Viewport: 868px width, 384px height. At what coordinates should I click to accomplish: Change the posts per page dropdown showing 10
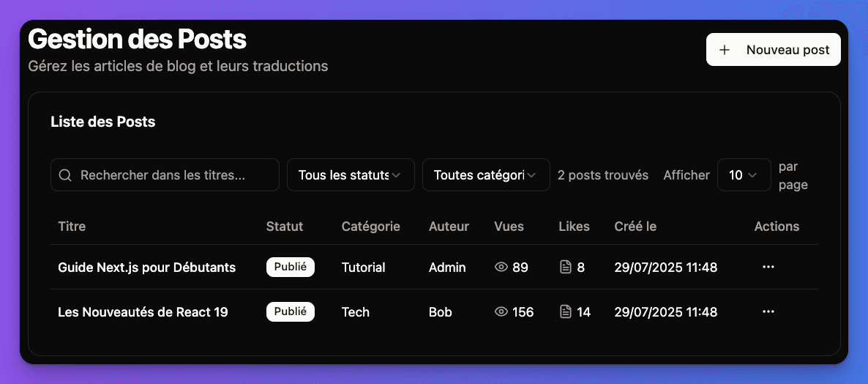click(x=744, y=175)
